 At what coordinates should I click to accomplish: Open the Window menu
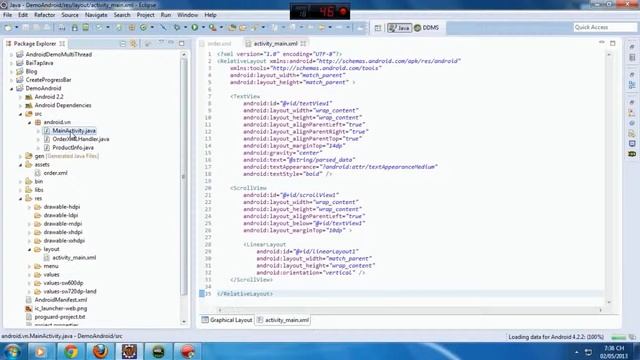click(187, 15)
